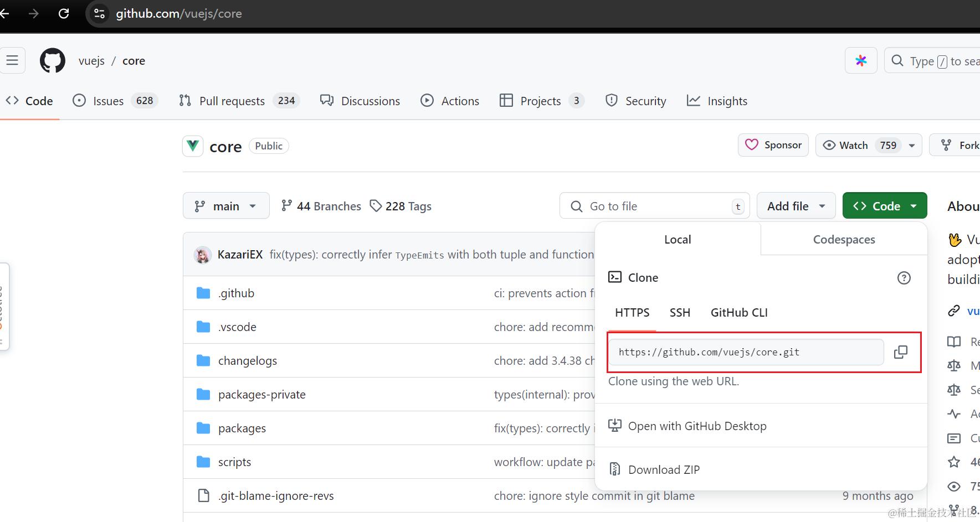The width and height of the screenshot is (980, 522).
Task: Click KazariEX's avatar image
Action: pos(203,255)
